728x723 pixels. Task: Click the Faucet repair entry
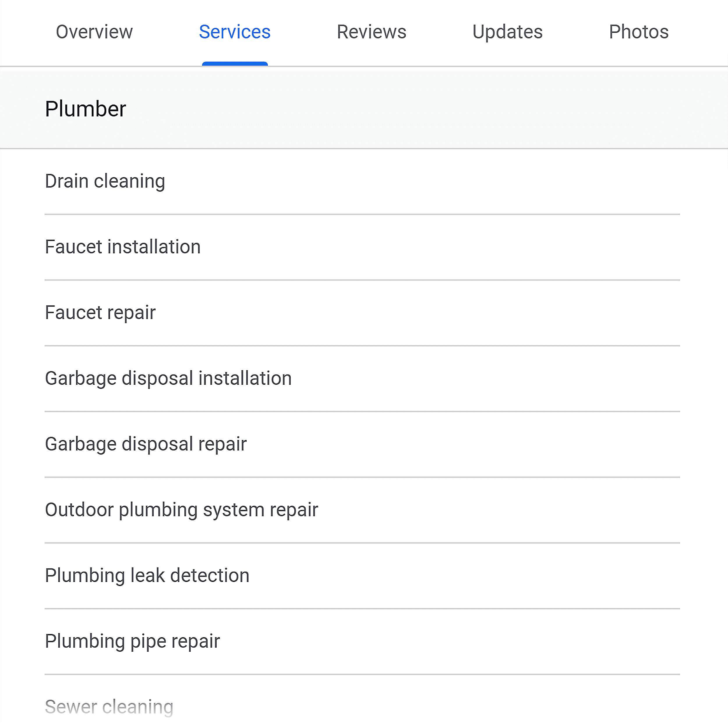tap(100, 312)
